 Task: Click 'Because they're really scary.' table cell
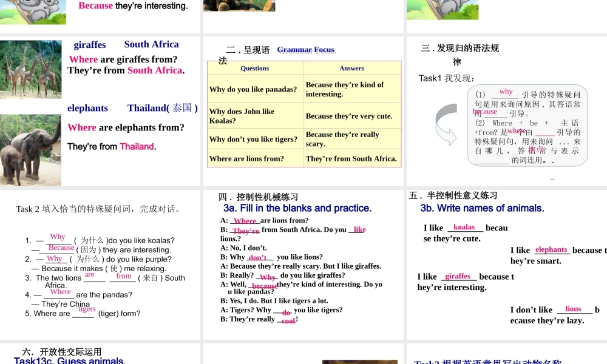click(352, 139)
